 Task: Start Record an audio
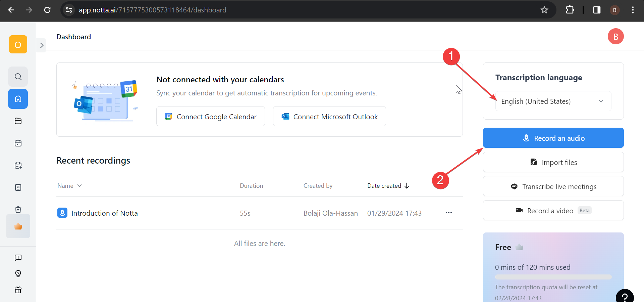[553, 138]
